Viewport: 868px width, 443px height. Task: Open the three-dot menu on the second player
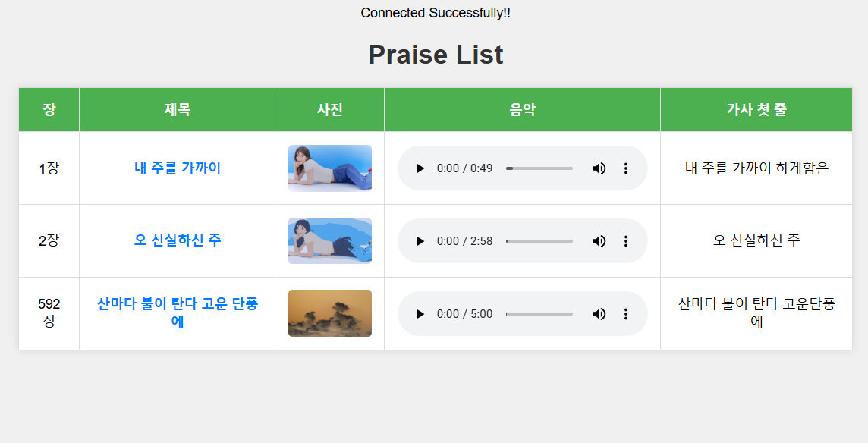point(626,240)
